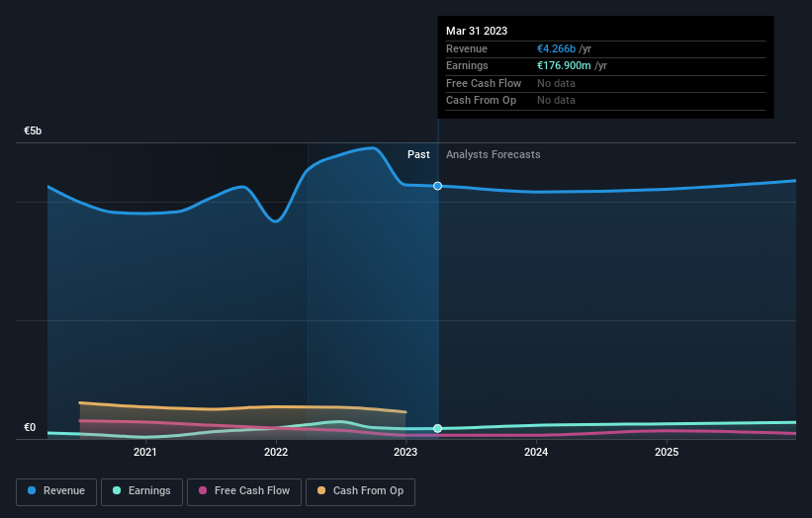Click the €5b y-axis label
The image size is (812, 518).
pyautogui.click(x=33, y=130)
